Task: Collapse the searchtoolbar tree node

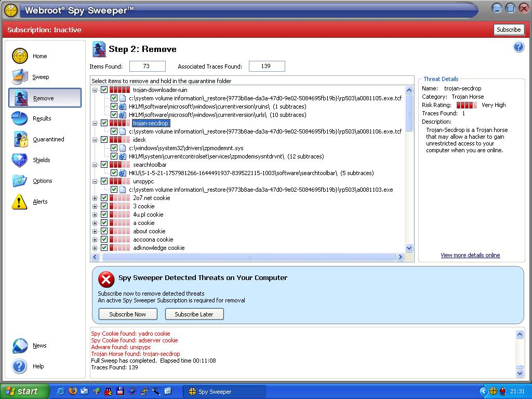Action: (95, 165)
